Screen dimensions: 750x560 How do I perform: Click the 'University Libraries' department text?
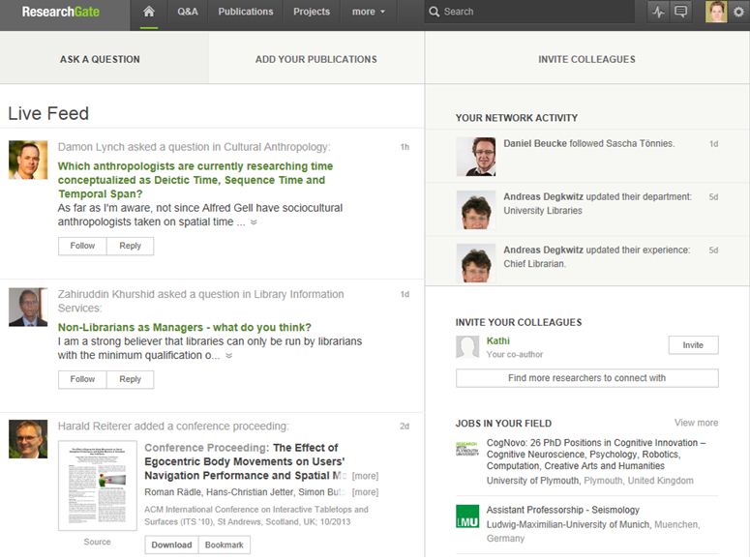point(542,211)
